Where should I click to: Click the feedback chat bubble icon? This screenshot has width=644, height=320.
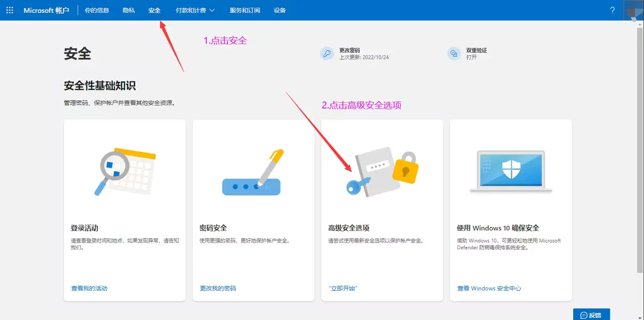coord(583,315)
